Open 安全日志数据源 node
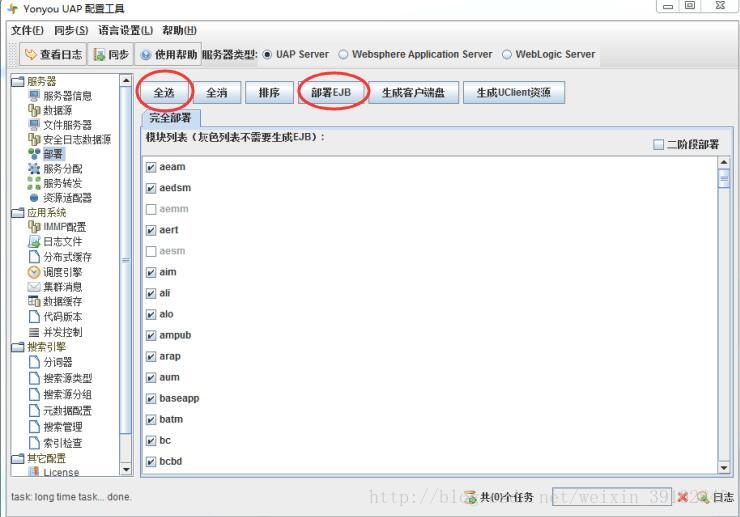The height and width of the screenshot is (517, 740). pyautogui.click(x=69, y=140)
